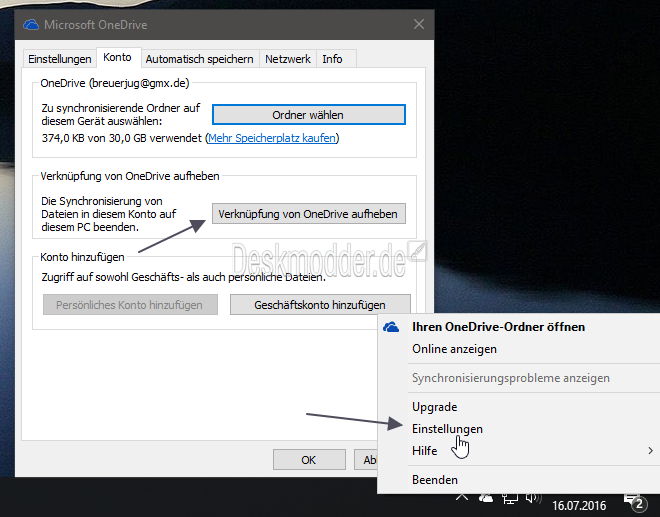
Task: Click 'Synchronisierungsprobleme anzeigen' menu entry
Action: 511,378
